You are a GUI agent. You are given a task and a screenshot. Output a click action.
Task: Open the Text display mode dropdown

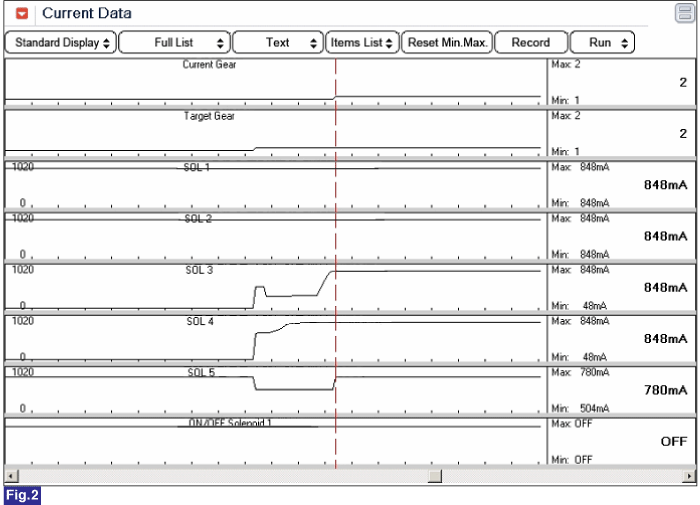pos(278,43)
